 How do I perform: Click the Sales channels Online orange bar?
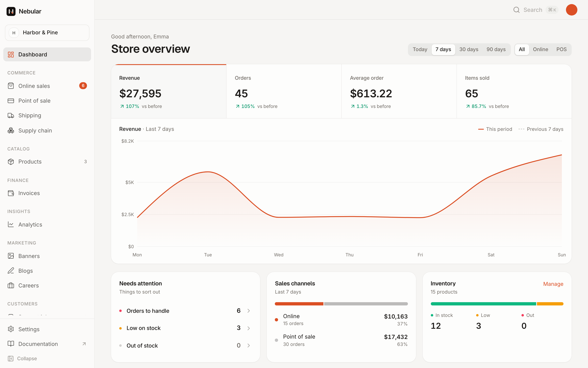(x=299, y=304)
